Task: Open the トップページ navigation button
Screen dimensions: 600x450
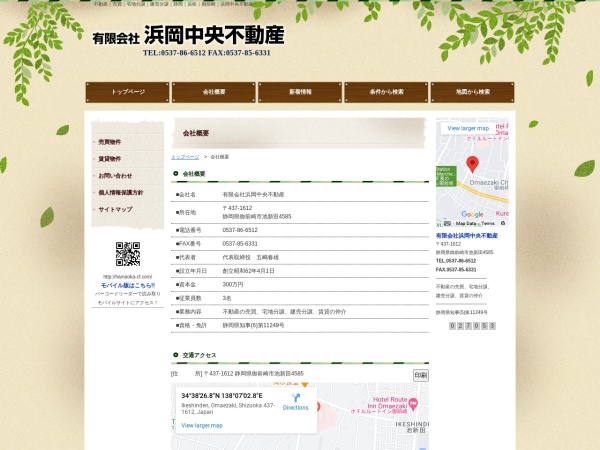Action: [127, 92]
